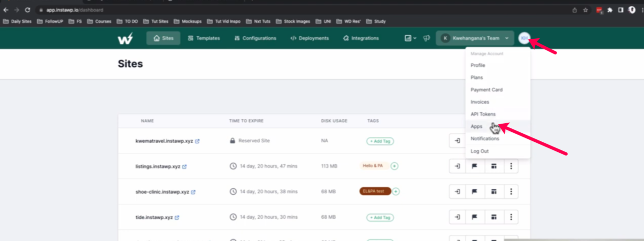Bookmark this page with star icon

pos(585,10)
